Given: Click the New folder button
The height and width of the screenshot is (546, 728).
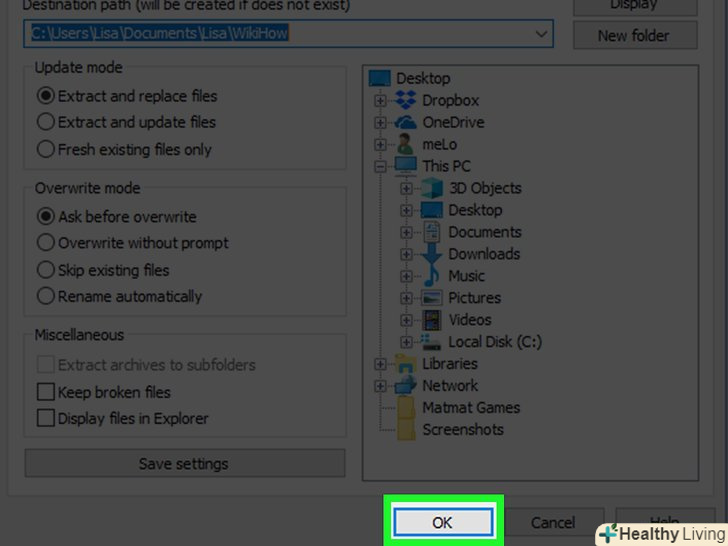Looking at the screenshot, I should pyautogui.click(x=634, y=35).
